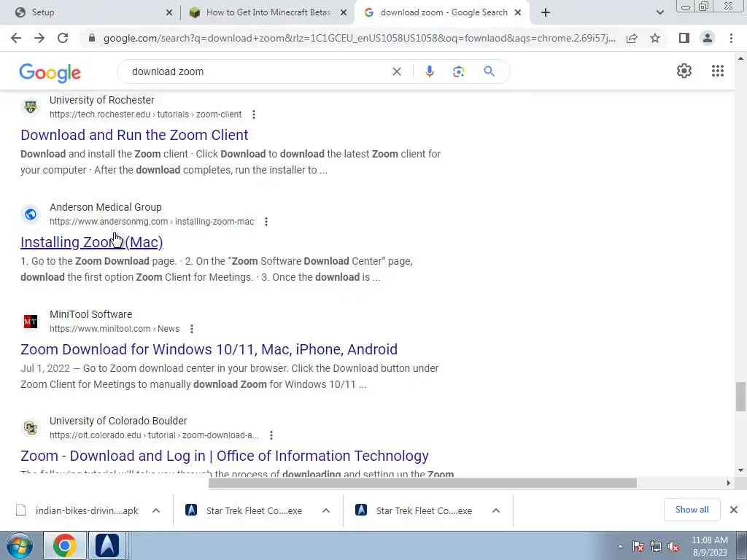
Task: Open Chrome side panel
Action: [684, 38]
